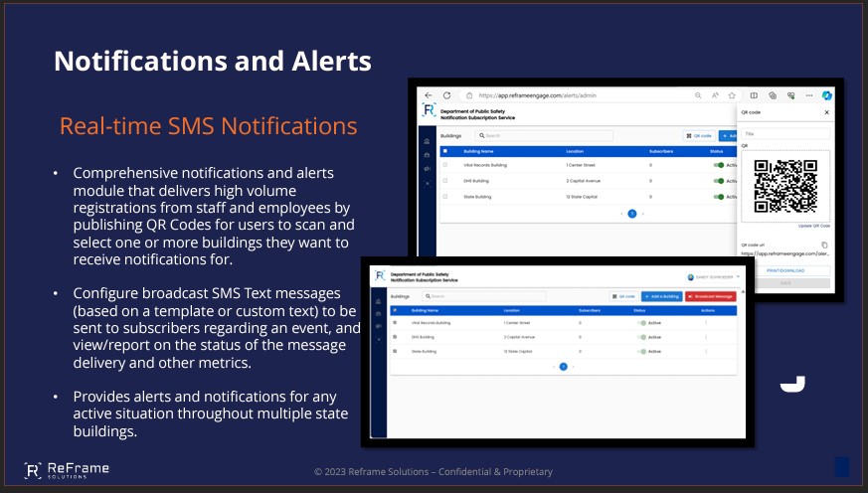The height and width of the screenshot is (493, 868).
Task: Toggle DHS Building Active switch, lower screenshot
Action: click(641, 337)
